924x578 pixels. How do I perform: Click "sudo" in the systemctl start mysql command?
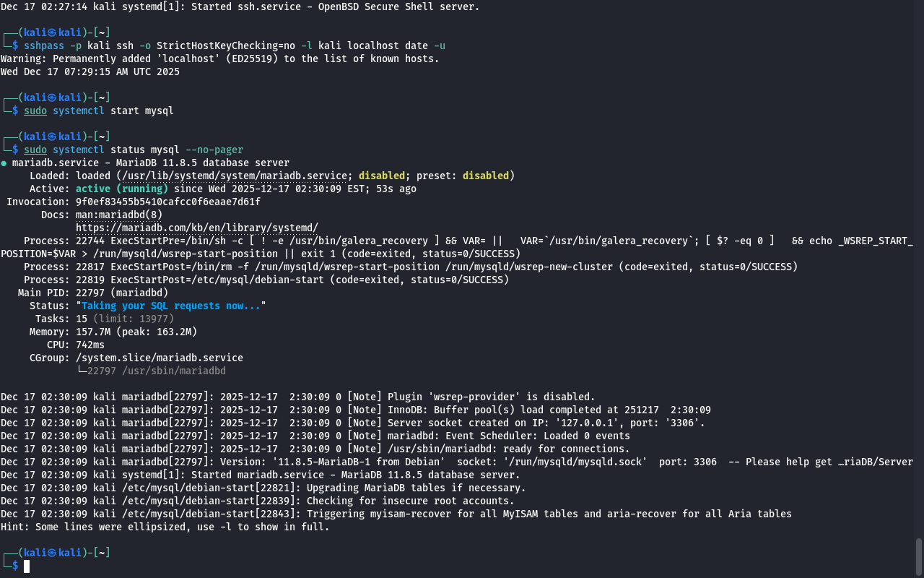point(35,111)
